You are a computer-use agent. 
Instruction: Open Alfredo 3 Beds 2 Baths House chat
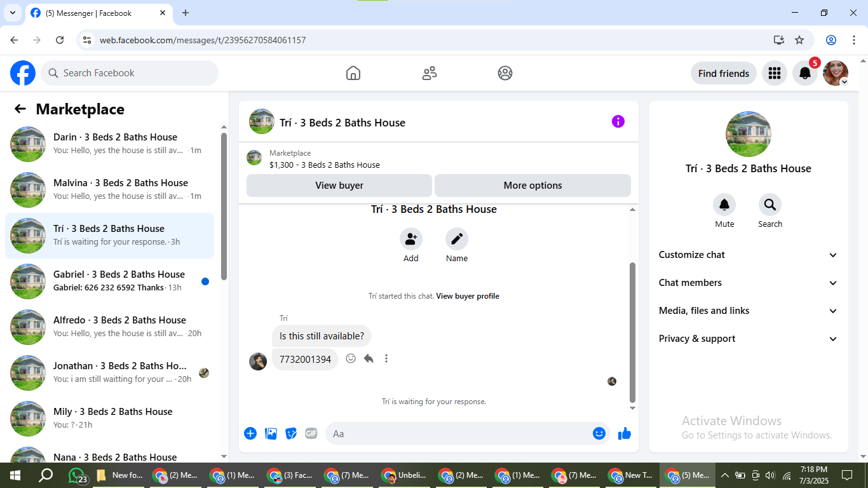point(109,327)
